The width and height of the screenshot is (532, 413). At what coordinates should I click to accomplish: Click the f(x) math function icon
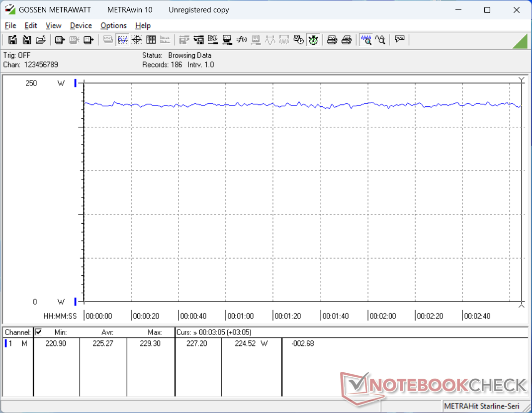pyautogui.click(x=242, y=40)
